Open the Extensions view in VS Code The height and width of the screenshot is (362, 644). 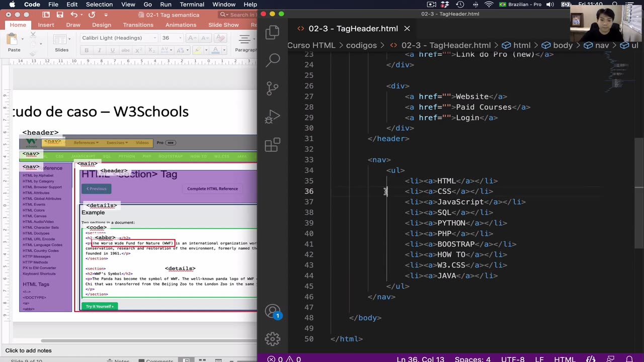[x=273, y=145]
